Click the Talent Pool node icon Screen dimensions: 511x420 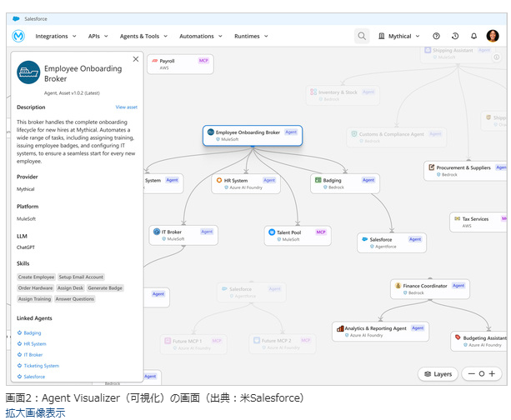pos(272,232)
